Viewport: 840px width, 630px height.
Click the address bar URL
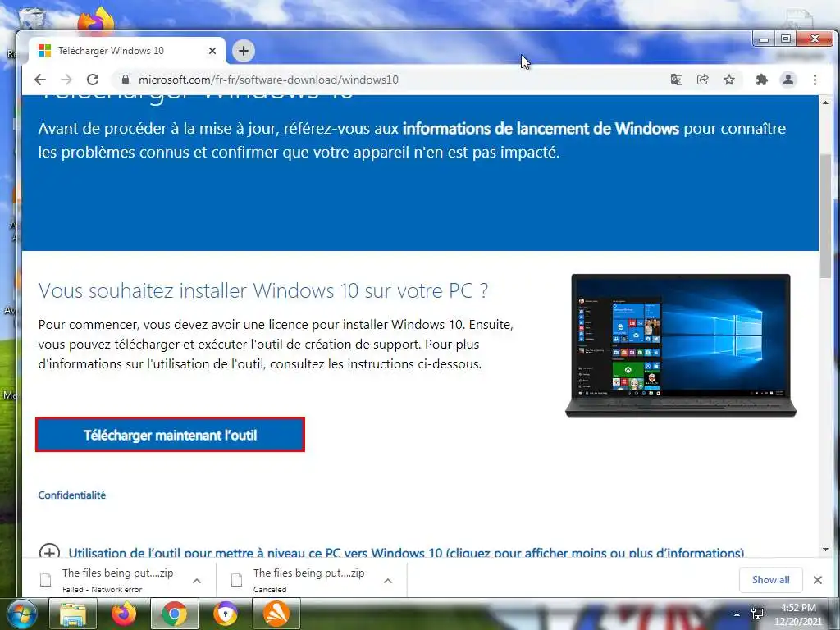[268, 80]
